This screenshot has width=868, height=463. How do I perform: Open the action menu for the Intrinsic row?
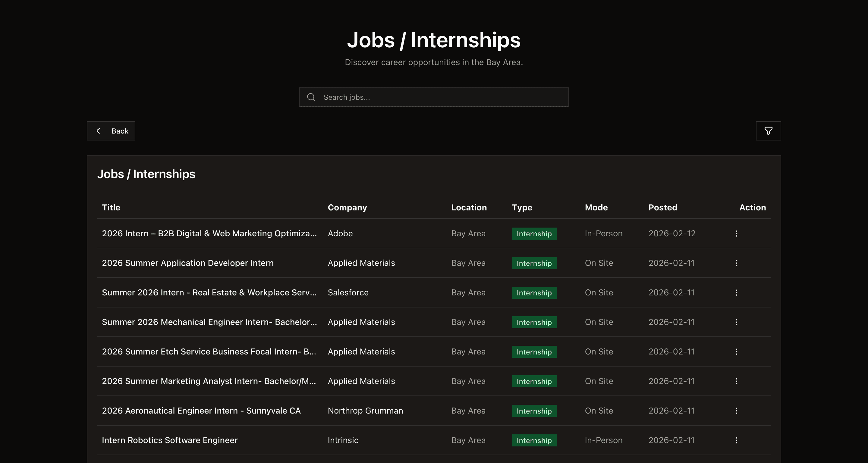click(x=737, y=440)
